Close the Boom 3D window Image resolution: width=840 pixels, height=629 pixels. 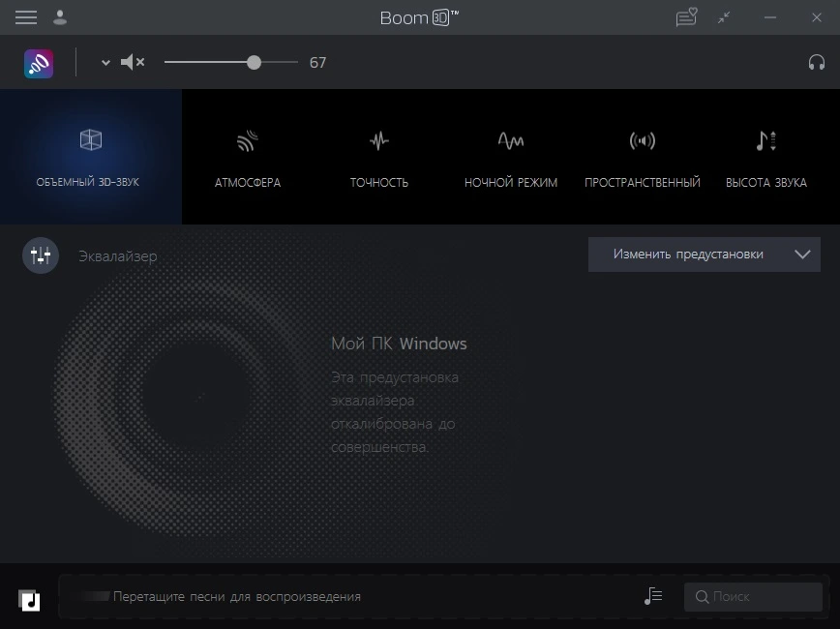coord(817,17)
